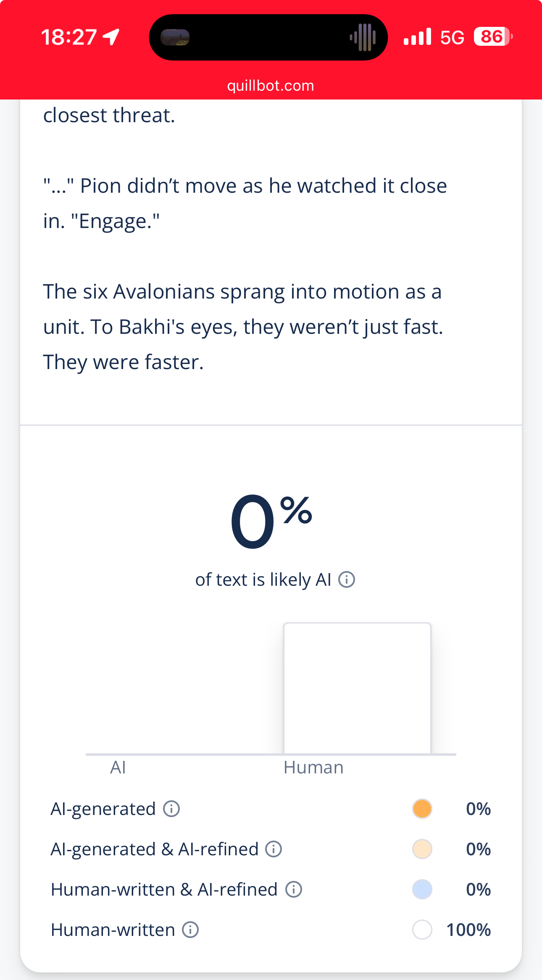Click the light blue Human-written & AI-refined dot
This screenshot has height=980, width=542.
point(422,889)
